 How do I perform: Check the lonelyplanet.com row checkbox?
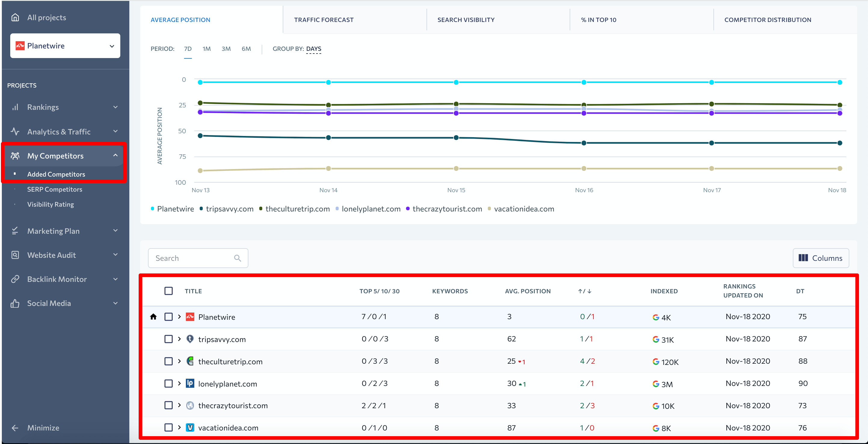168,383
